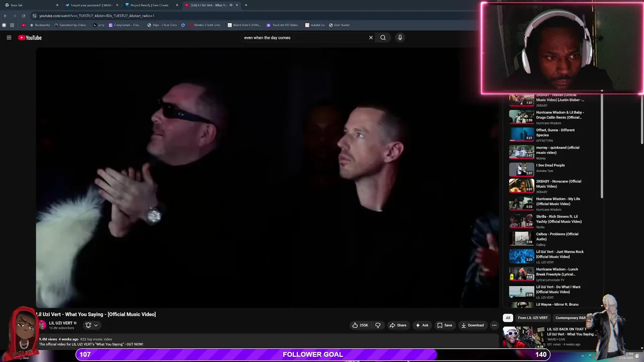Image resolution: width=644 pixels, height=362 pixels.
Task: Switch to the New Tab tab
Action: [30, 5]
